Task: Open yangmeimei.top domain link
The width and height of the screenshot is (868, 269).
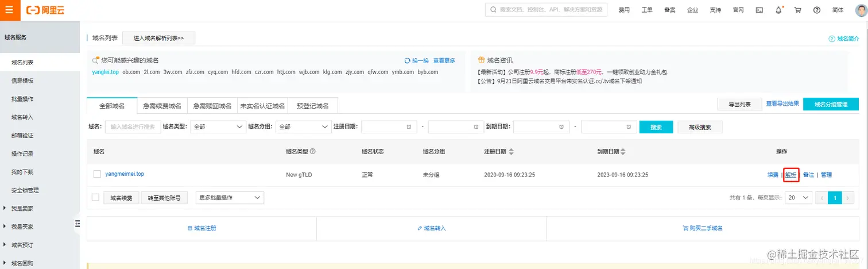Action: click(x=125, y=174)
